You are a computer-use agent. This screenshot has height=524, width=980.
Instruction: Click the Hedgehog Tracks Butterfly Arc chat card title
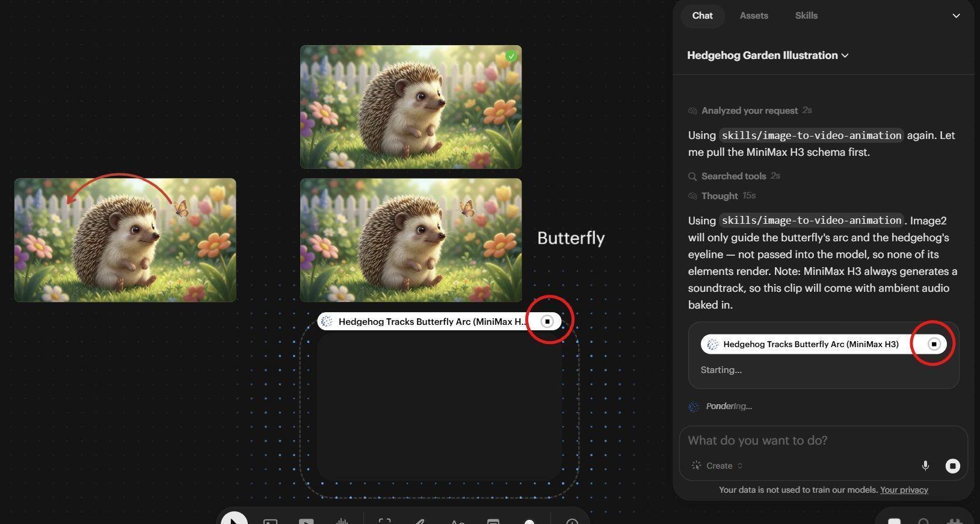pyautogui.click(x=811, y=344)
